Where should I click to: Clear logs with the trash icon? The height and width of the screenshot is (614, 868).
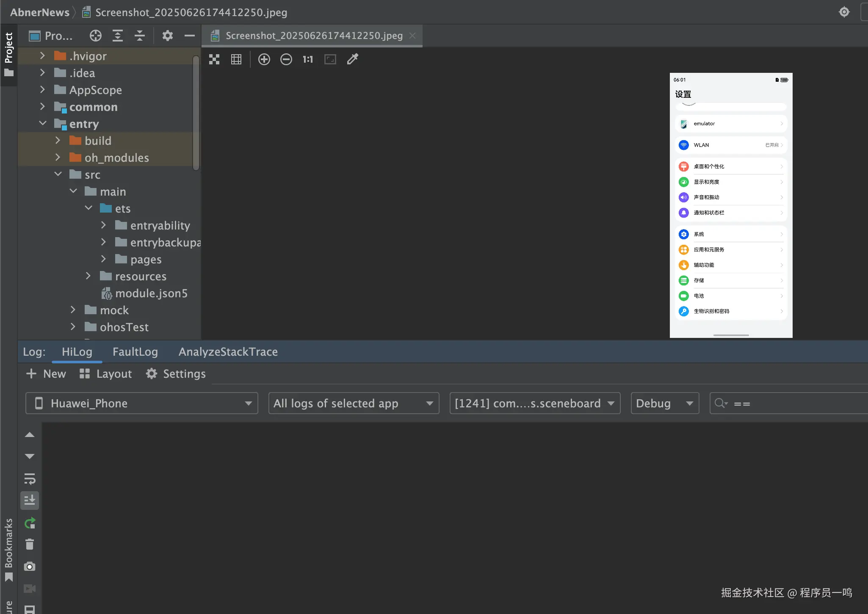point(30,544)
